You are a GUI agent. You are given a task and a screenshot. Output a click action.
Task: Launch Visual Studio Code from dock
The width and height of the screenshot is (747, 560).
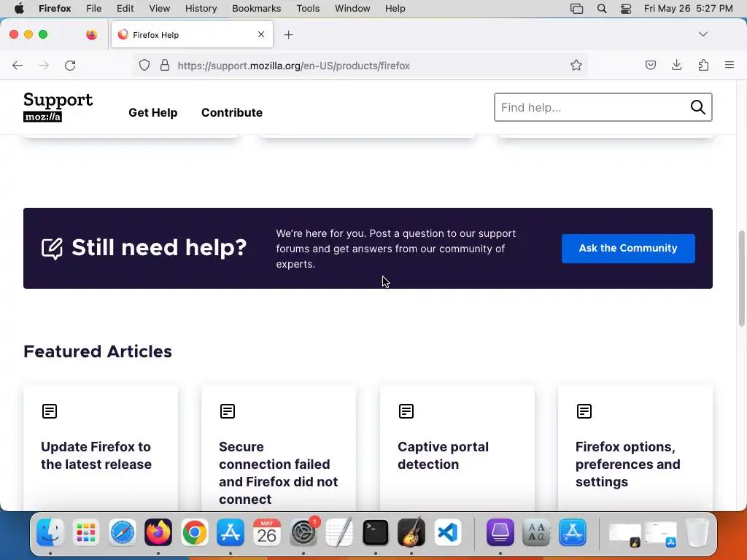pyautogui.click(x=447, y=532)
